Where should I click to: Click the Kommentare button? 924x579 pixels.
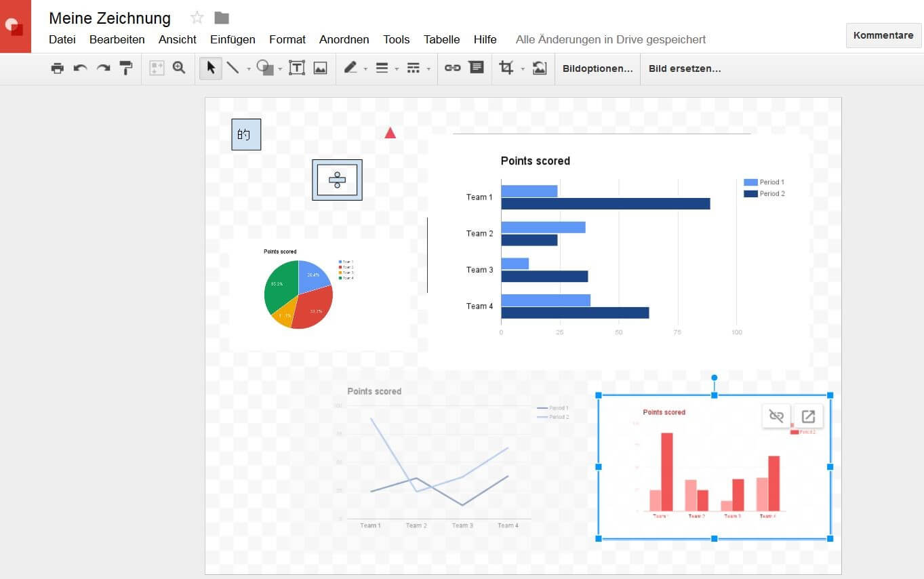tap(883, 35)
